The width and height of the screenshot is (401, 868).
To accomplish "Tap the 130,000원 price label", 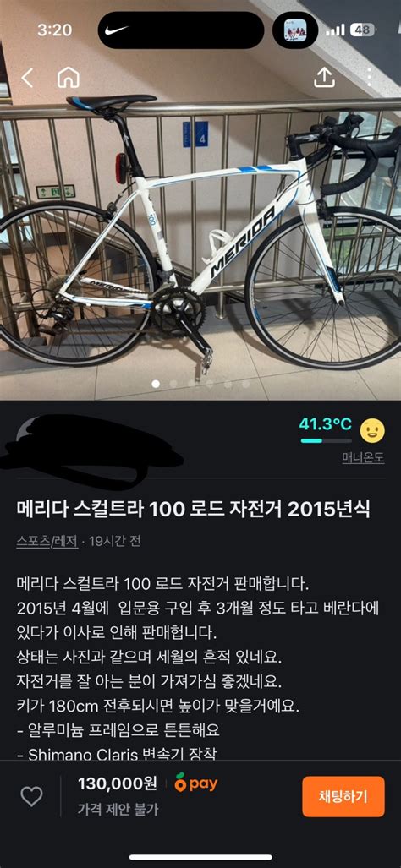I will coord(118,783).
